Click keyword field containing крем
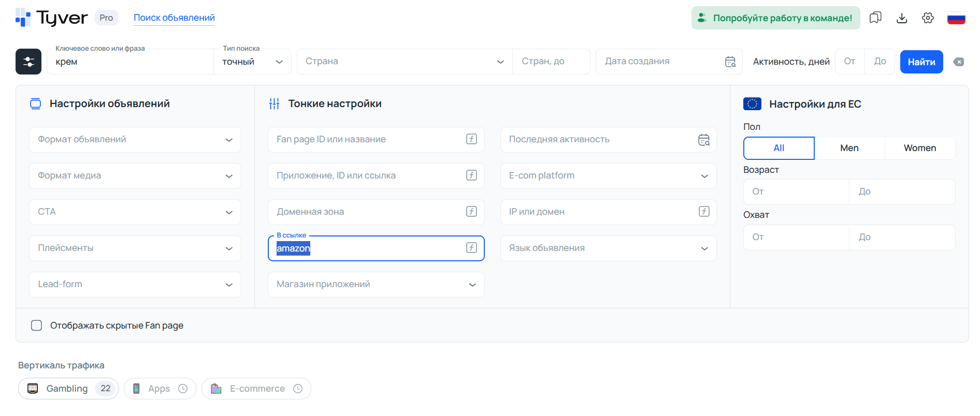The width and height of the screenshot is (980, 416). [130, 62]
